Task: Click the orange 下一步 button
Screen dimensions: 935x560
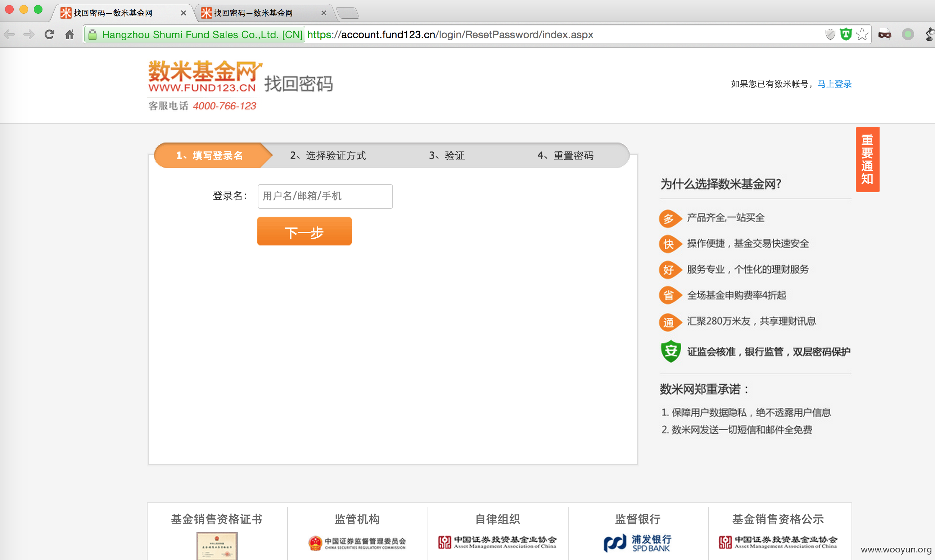Action: point(304,231)
